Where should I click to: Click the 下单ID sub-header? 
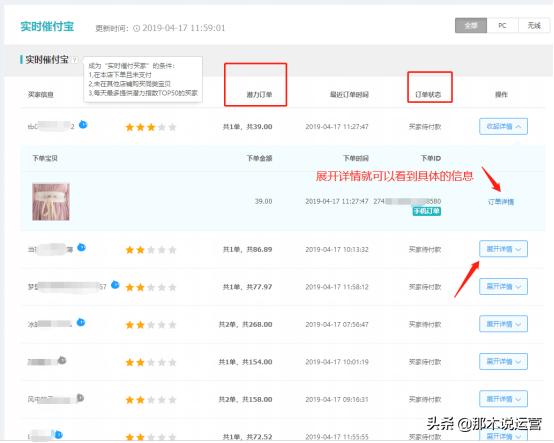tap(431, 158)
